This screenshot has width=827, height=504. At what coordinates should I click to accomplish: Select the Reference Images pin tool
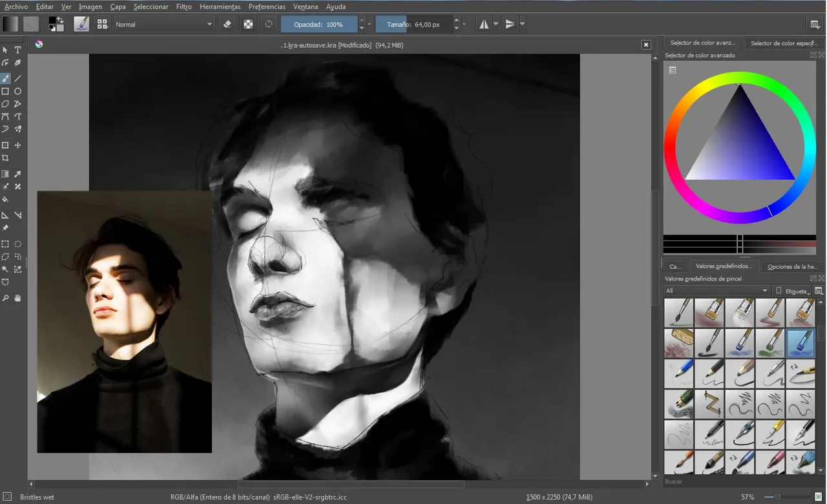(5, 228)
